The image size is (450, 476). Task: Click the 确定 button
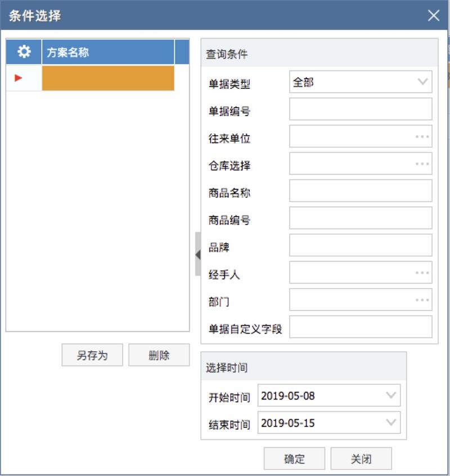click(x=294, y=459)
